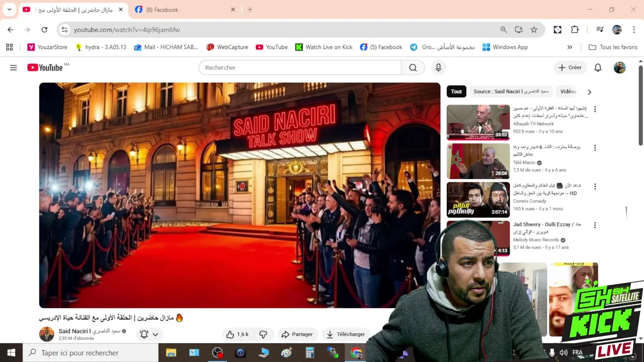
Task: Show more overflowed bookmarks chevron
Action: 570,47
